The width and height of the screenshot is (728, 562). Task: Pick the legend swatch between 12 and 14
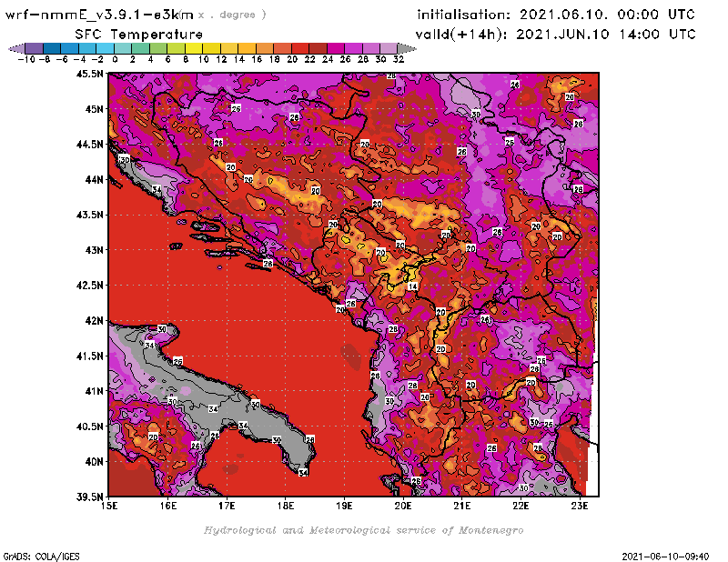click(x=229, y=48)
